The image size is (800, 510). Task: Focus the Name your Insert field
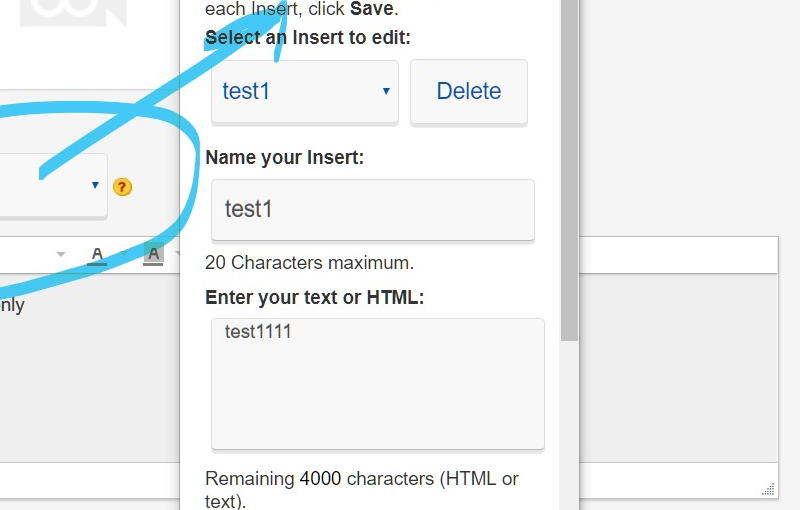(373, 210)
